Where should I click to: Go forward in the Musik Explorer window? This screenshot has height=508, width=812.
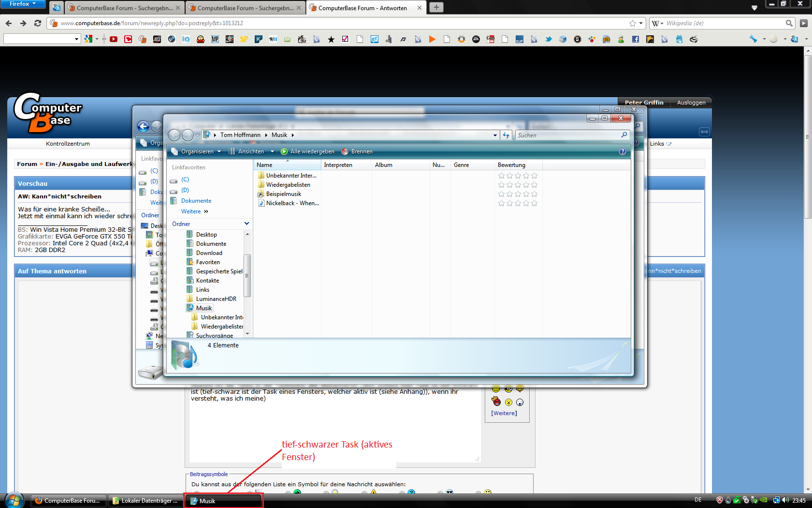click(x=188, y=135)
